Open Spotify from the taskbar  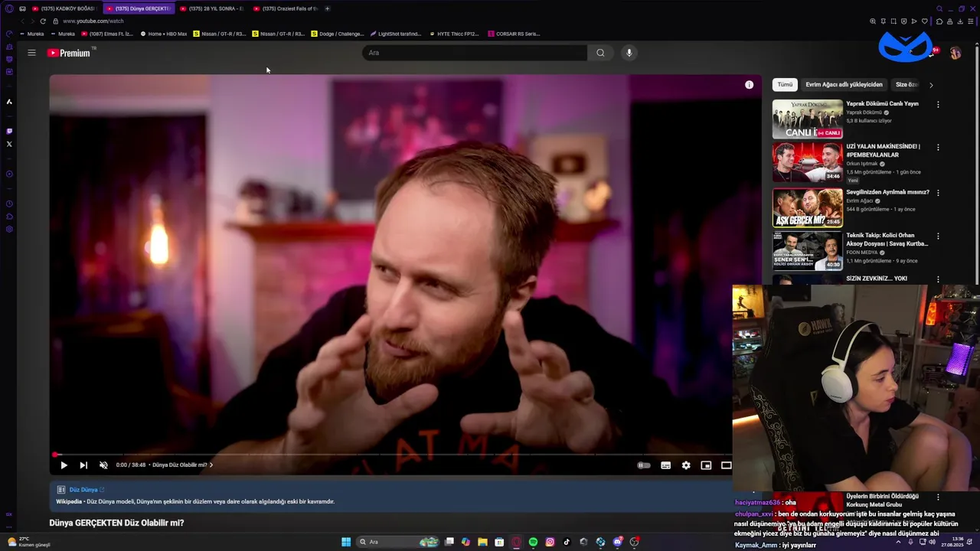click(533, 542)
